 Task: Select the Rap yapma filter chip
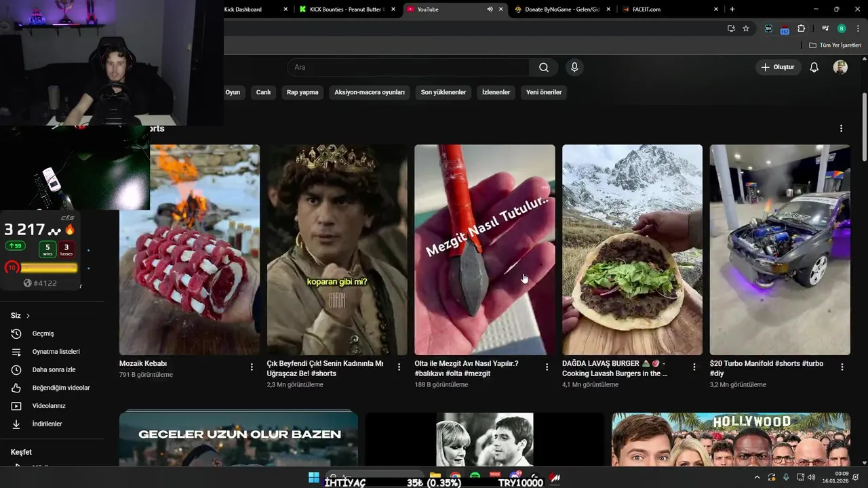click(x=302, y=92)
